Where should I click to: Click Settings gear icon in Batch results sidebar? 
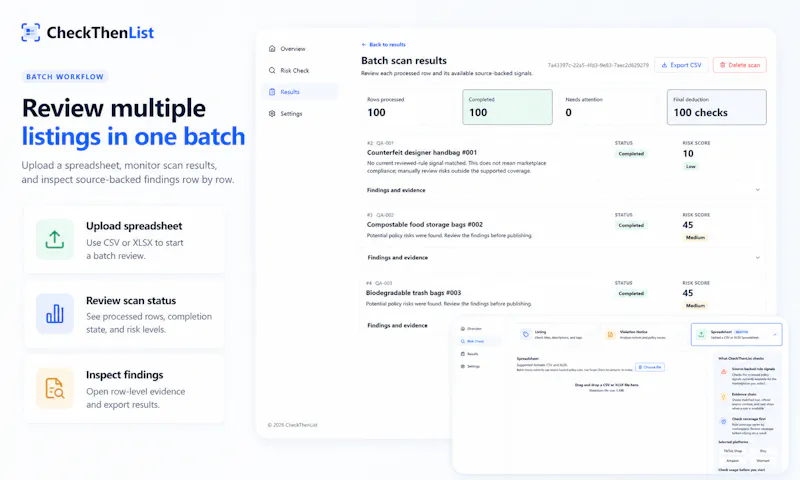tap(272, 113)
